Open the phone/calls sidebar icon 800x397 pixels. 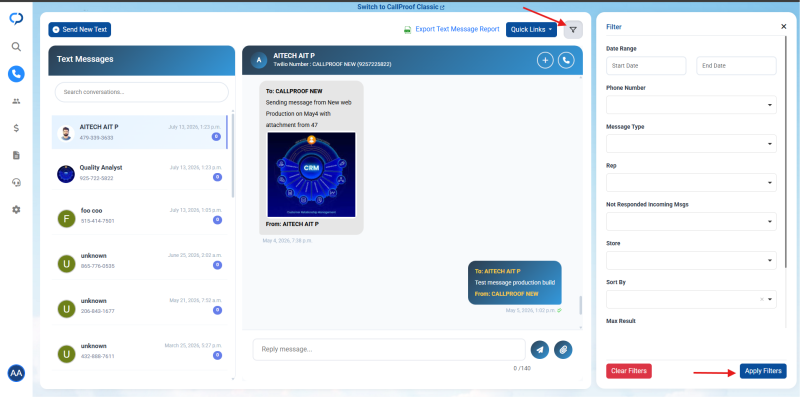(16, 74)
